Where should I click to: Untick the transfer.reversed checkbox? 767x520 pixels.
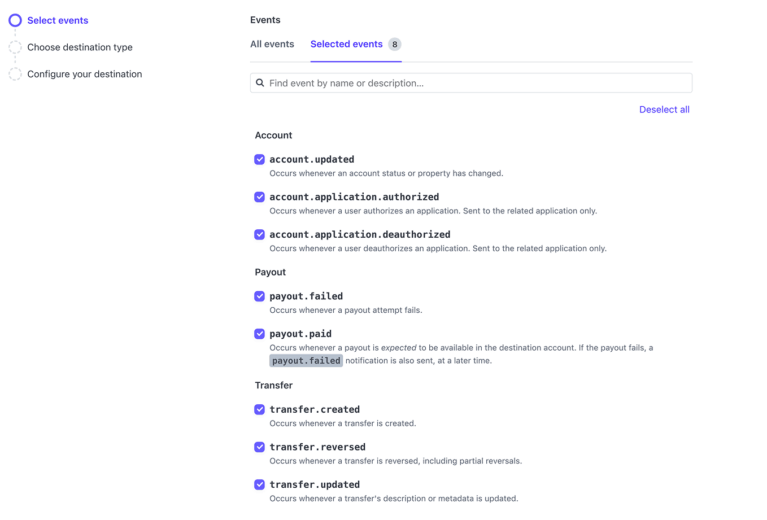click(x=259, y=448)
